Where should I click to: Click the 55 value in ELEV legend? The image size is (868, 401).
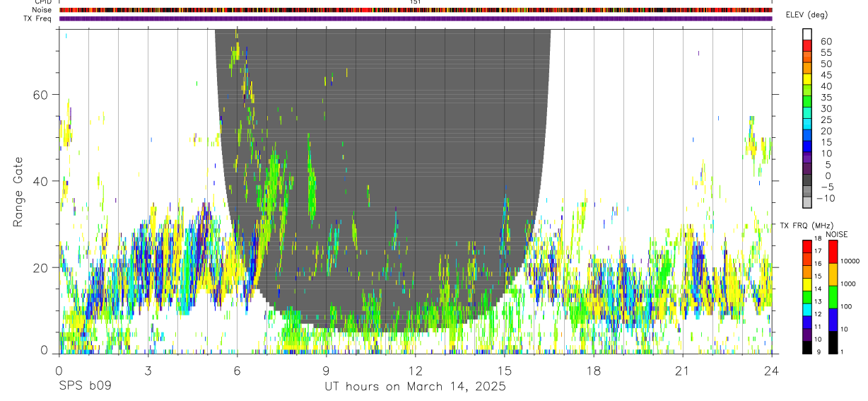[x=826, y=52]
